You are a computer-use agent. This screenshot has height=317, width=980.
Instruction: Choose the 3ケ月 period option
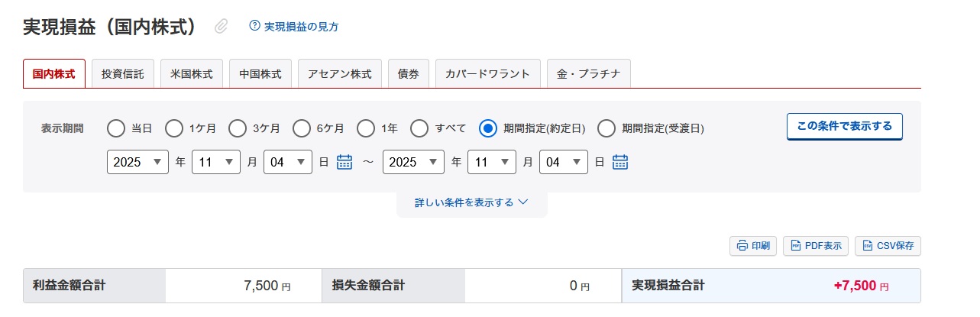point(238,128)
